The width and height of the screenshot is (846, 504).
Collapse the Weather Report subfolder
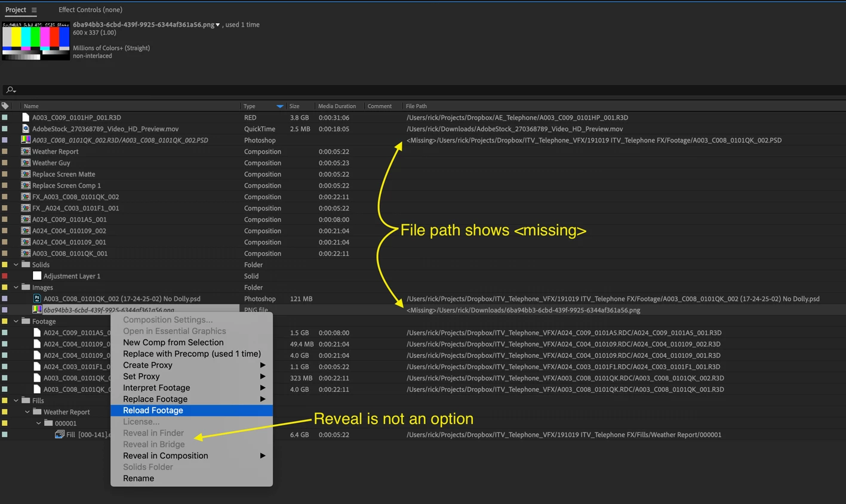coord(27,412)
